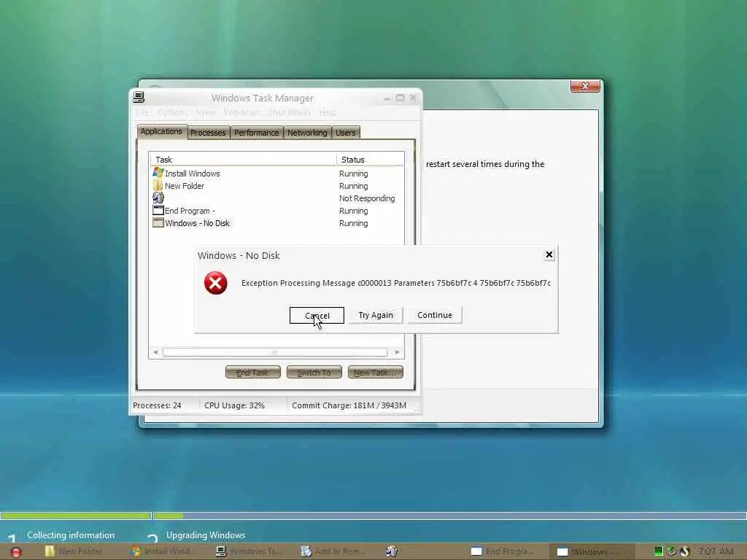The width and height of the screenshot is (747, 560).
Task: Click the Switch To button
Action: [x=314, y=373]
